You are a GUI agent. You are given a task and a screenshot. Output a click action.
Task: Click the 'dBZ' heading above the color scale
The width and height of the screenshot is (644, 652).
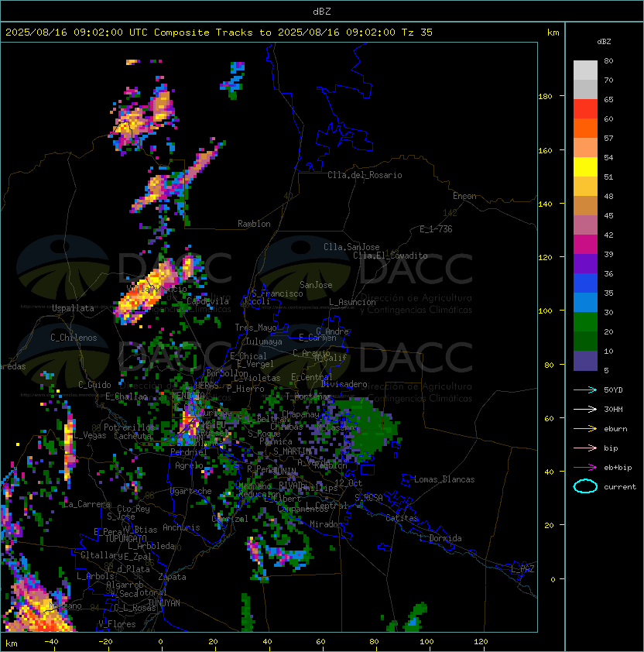[604, 42]
